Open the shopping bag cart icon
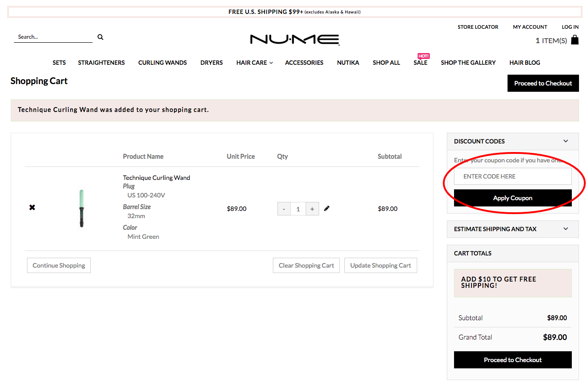This screenshot has height=385, width=588. [575, 40]
